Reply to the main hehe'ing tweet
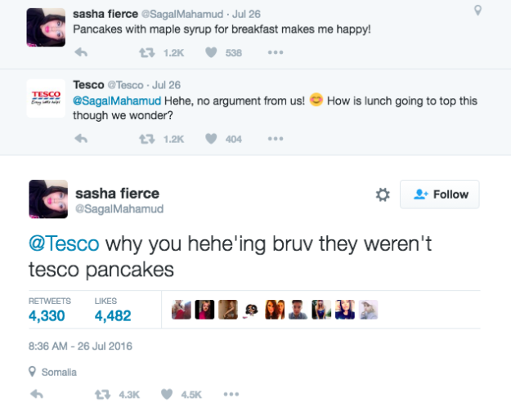Image resolution: width=511 pixels, height=420 pixels. [36, 394]
